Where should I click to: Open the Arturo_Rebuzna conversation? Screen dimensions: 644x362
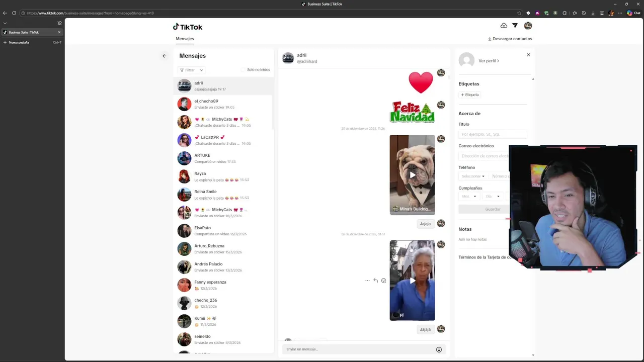point(224,249)
